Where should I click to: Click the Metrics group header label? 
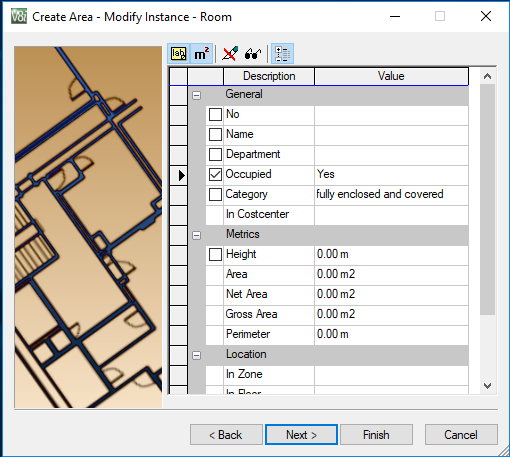click(243, 234)
